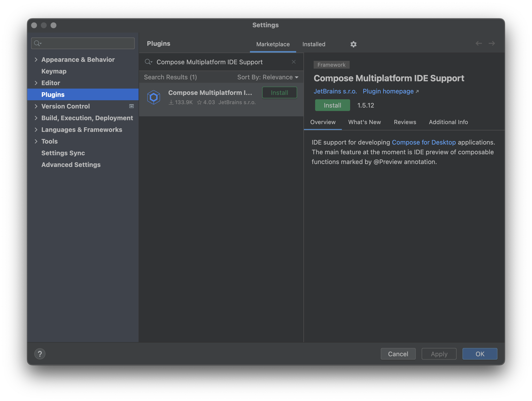This screenshot has height=401, width=532.
Task: Click the magnifier icon in the Marketplace search bar
Action: (x=149, y=62)
